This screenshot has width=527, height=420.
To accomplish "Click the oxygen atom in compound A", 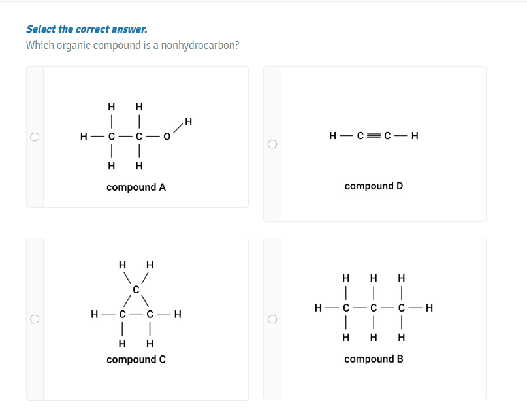I will point(167,137).
